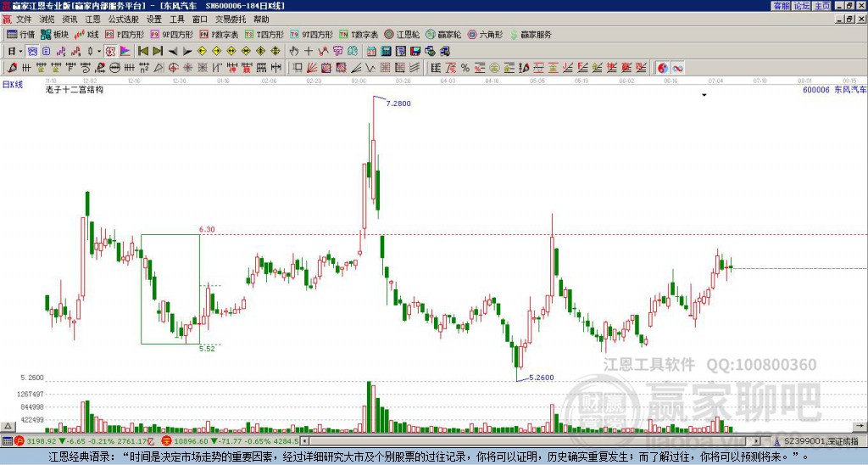Toggle the highlighted chart-mode button after 日
Screen dimensions: 868x465
click(x=33, y=52)
